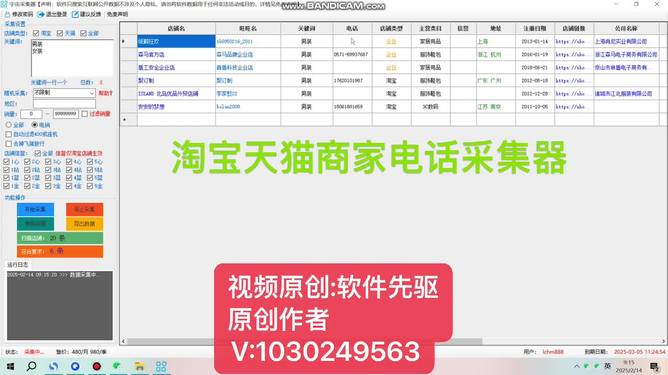
Task: Open the File Explorer folder on taskbar
Action: pyautogui.click(x=139, y=366)
